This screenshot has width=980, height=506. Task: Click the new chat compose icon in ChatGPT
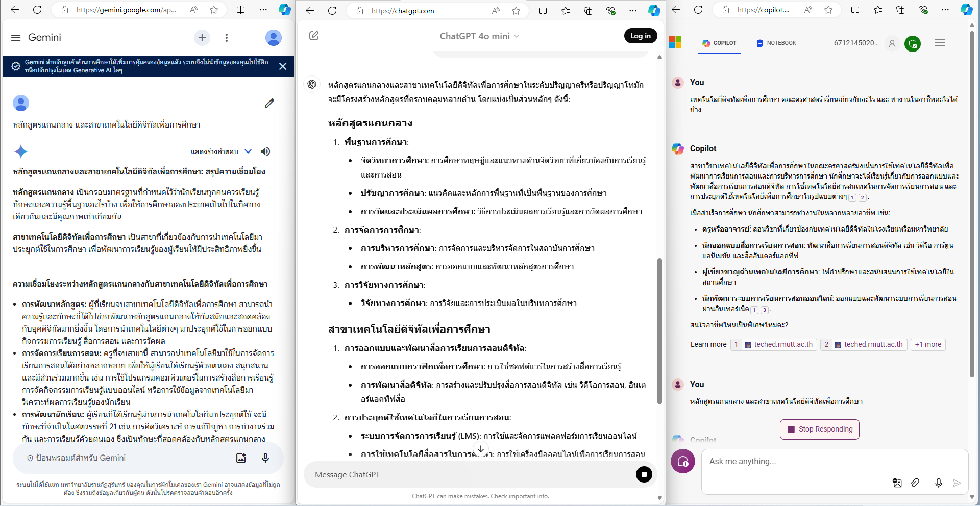coord(314,36)
